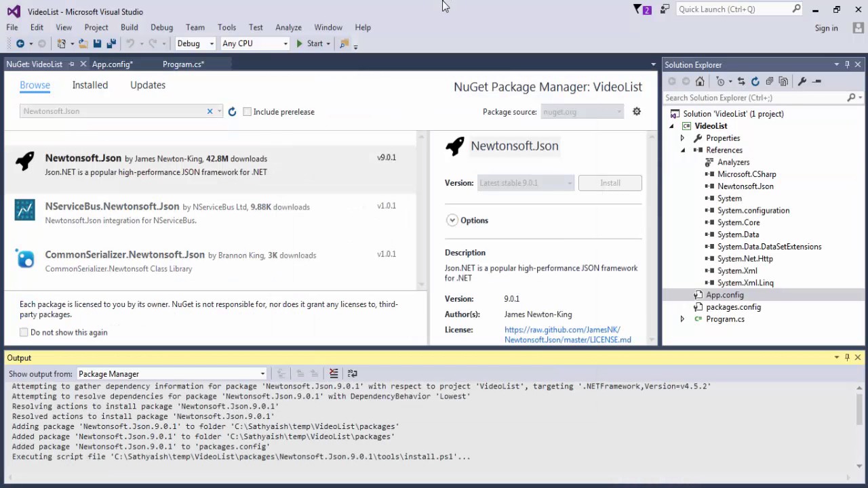Click the green Start debugging button
Image resolution: width=868 pixels, height=488 pixels.
tap(310, 43)
